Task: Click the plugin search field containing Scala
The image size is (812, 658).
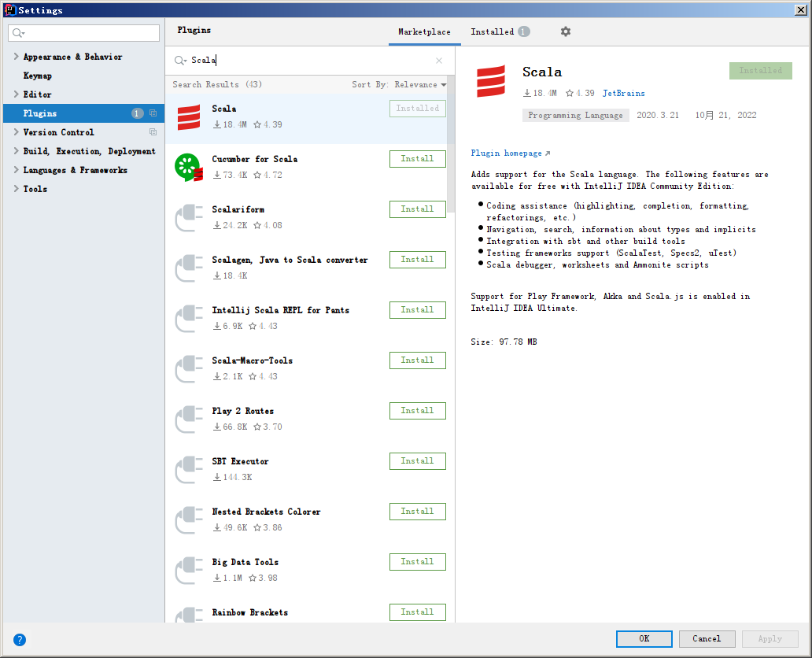Action: 311,61
